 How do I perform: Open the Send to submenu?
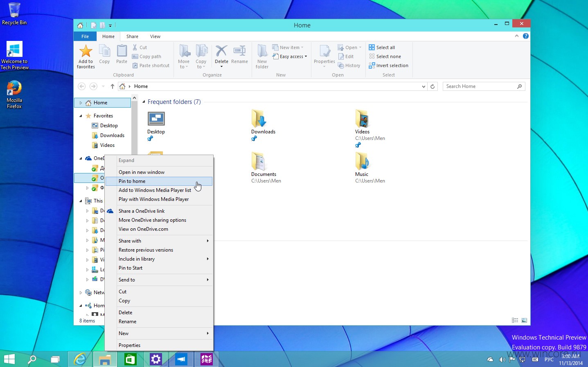159,280
